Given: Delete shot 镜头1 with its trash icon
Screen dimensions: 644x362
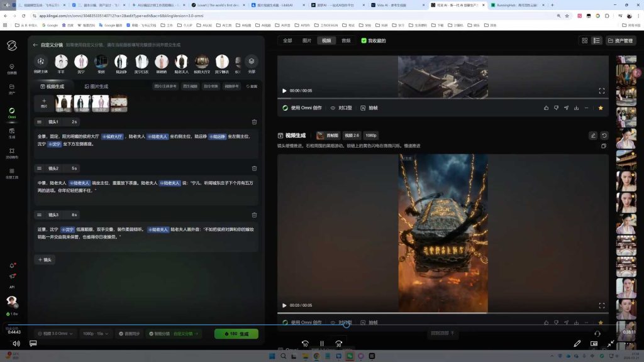Looking at the screenshot, I should pos(254,122).
